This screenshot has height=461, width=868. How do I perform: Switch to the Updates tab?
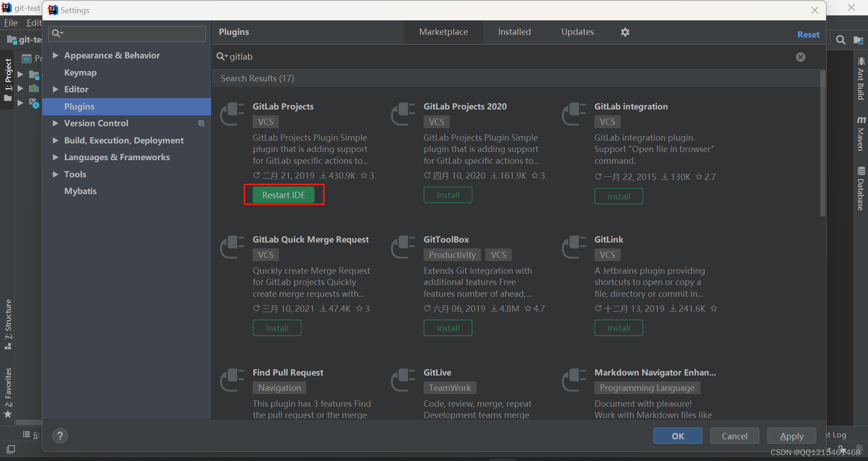point(577,32)
